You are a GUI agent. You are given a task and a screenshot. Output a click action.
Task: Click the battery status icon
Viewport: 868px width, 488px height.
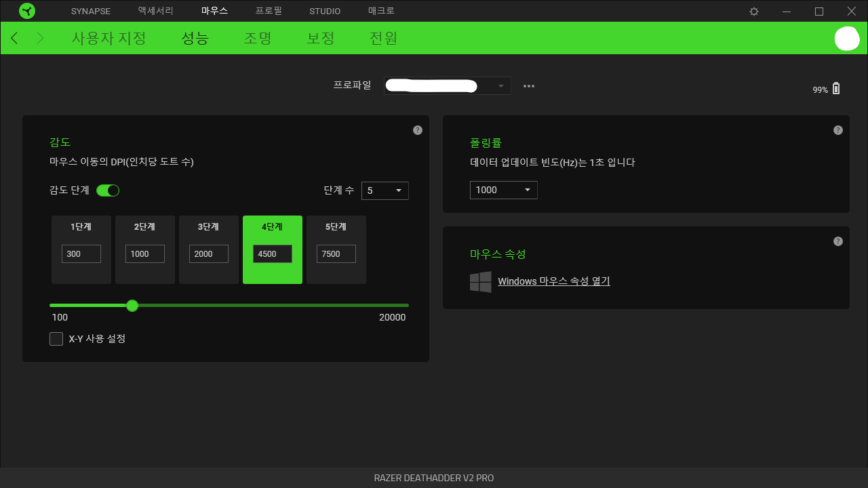[x=836, y=88]
